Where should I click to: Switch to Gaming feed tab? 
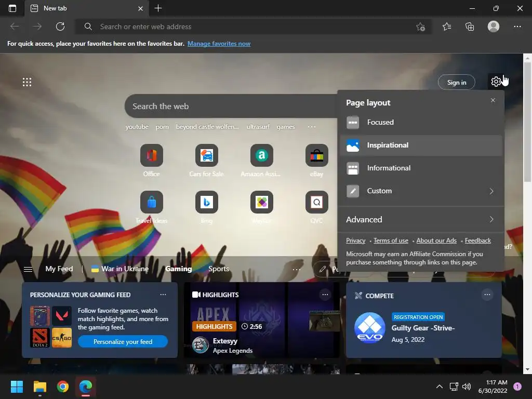(179, 269)
